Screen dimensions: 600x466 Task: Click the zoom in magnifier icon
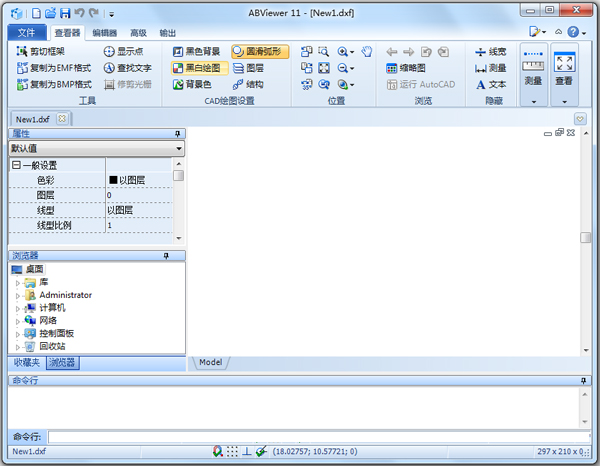pos(342,51)
